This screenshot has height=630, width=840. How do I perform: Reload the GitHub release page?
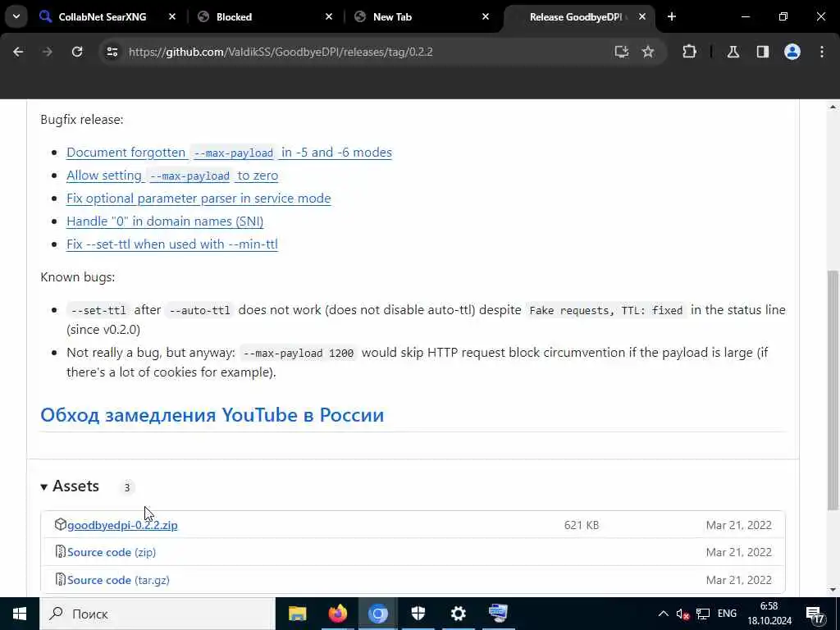(77, 52)
